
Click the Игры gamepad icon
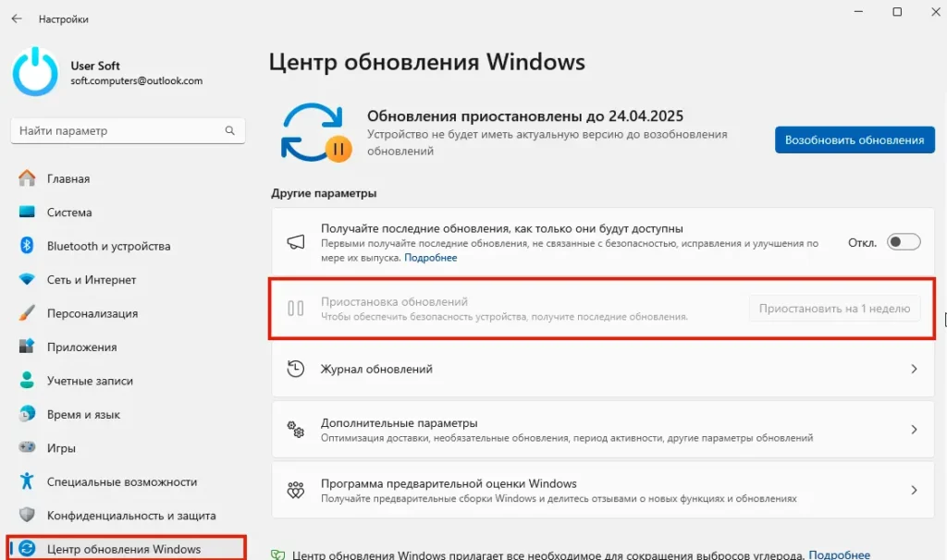coord(27,447)
